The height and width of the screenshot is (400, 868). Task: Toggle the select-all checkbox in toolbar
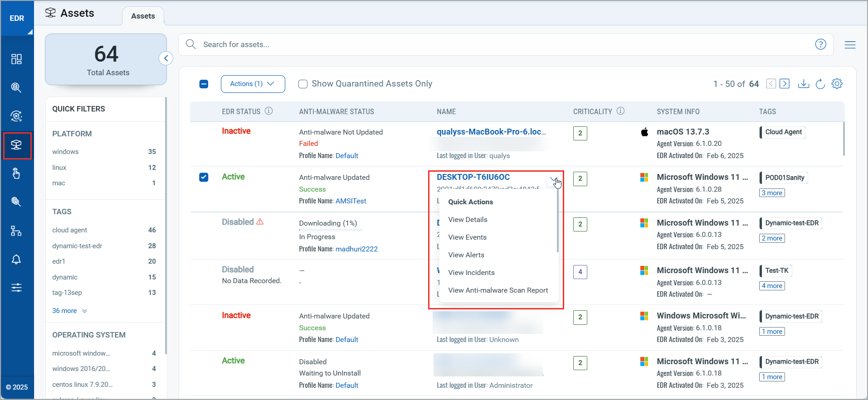point(204,84)
